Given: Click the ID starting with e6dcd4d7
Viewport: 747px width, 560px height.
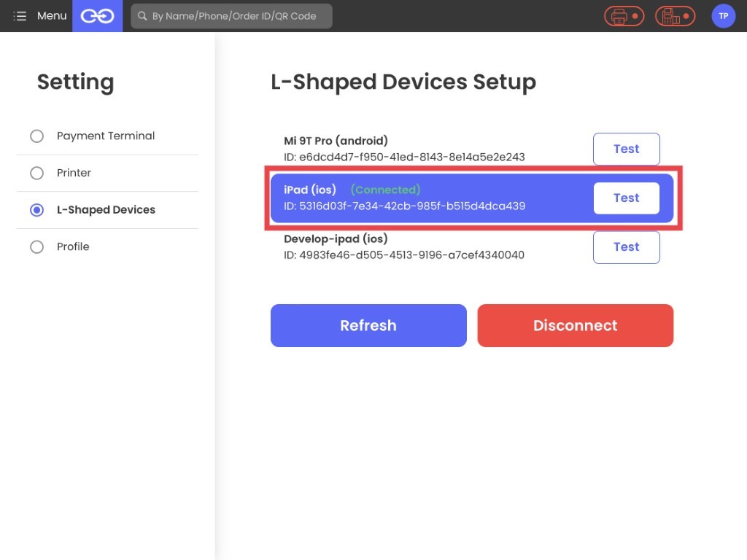Looking at the screenshot, I should coord(404,157).
